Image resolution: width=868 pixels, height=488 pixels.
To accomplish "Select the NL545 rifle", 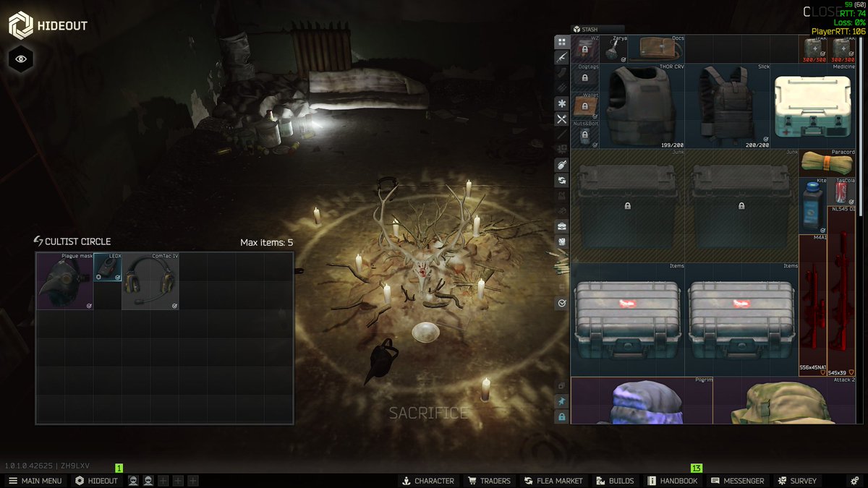I will tap(841, 291).
